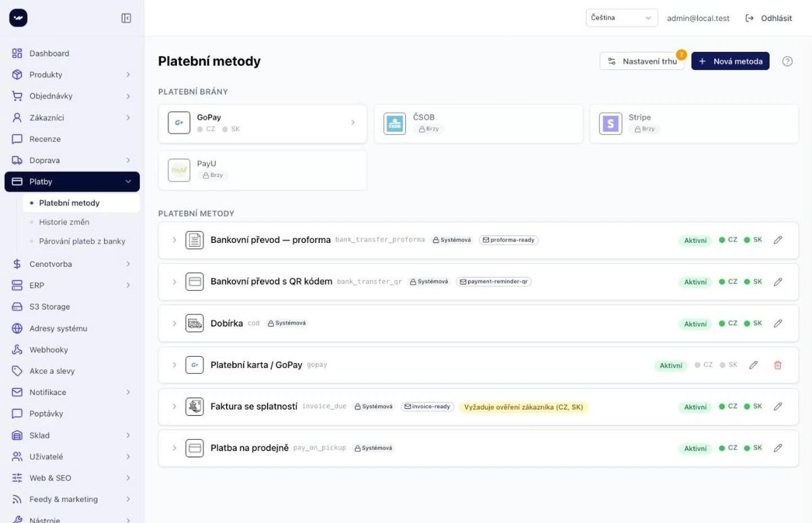Image resolution: width=812 pixels, height=523 pixels.
Task: Edit the Platební karta / GoPay method
Action: (753, 365)
